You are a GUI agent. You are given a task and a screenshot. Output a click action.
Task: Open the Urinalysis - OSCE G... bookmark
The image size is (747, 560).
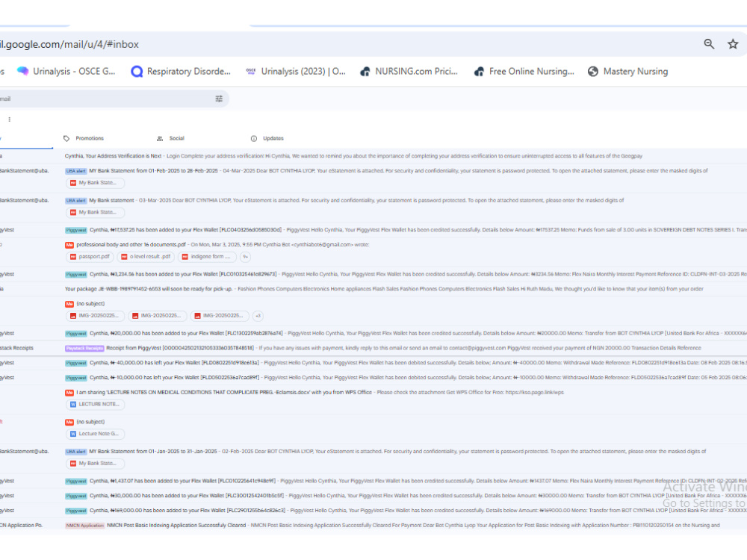click(66, 72)
